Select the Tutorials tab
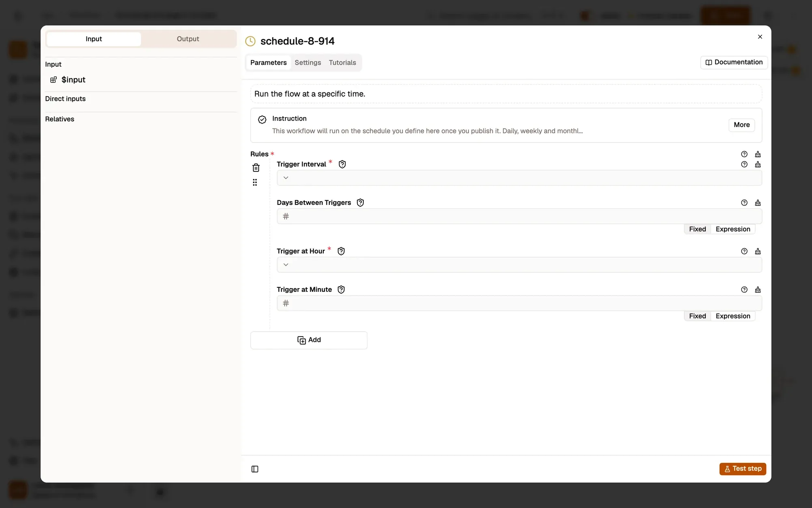 pos(342,63)
